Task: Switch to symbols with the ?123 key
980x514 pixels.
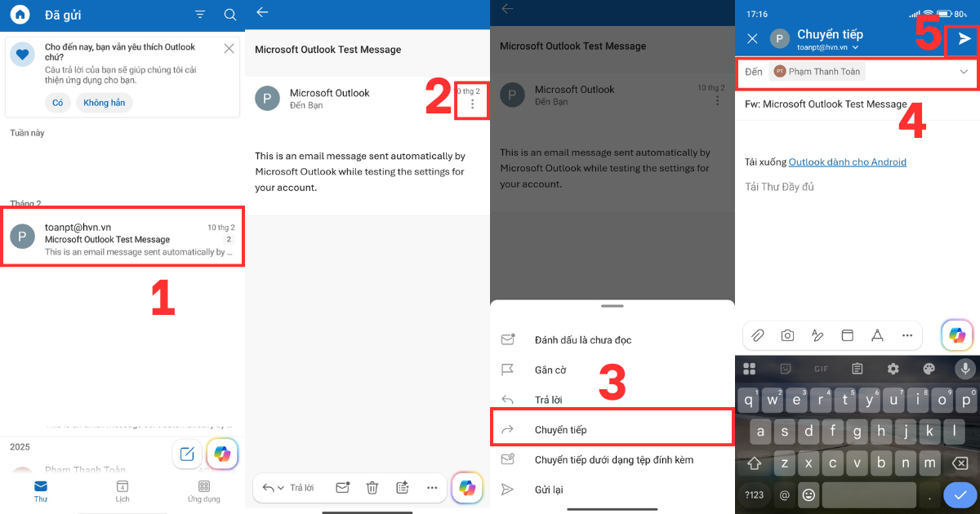Action: pos(755,494)
